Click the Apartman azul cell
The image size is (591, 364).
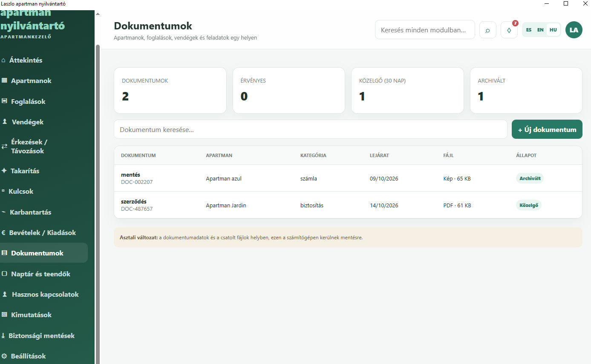[x=224, y=178]
